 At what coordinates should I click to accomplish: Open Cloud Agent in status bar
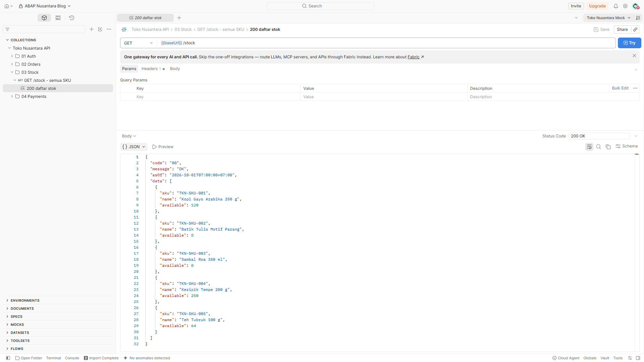pyautogui.click(x=566, y=358)
